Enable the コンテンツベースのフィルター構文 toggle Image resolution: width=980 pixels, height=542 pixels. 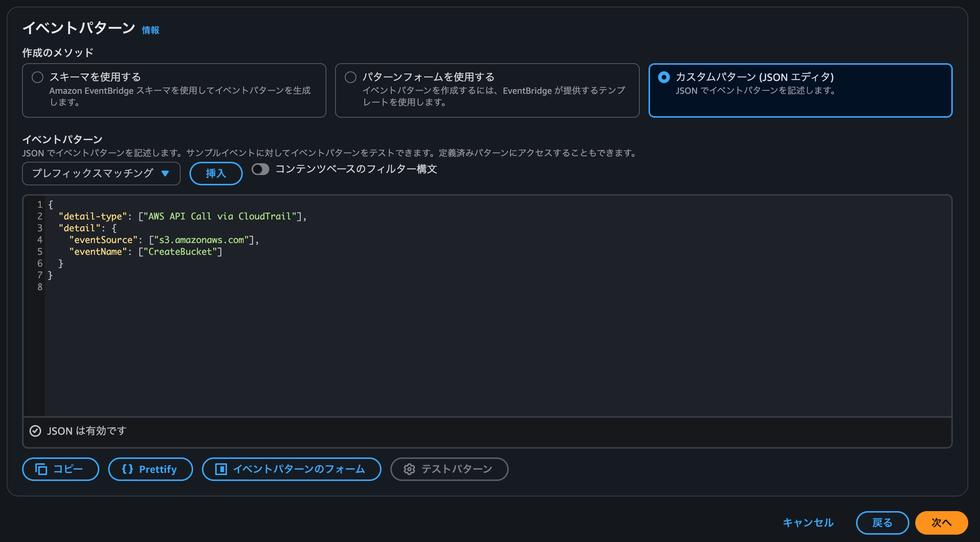(x=260, y=169)
